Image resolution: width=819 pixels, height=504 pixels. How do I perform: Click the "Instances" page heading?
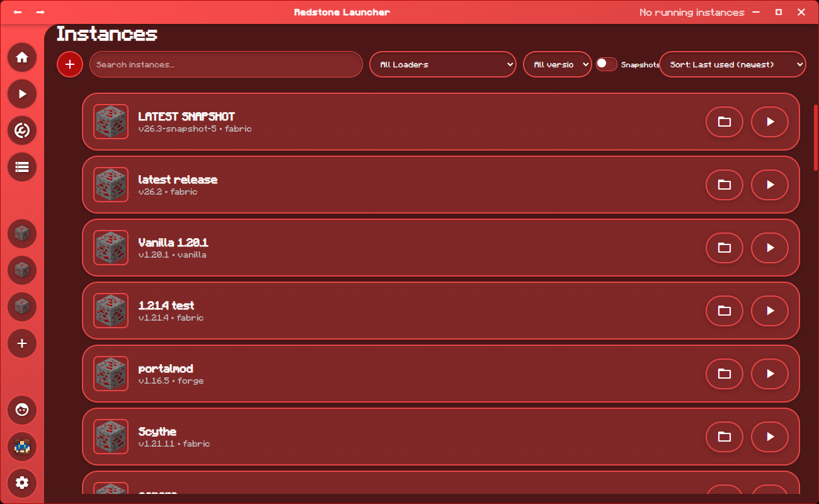107,33
